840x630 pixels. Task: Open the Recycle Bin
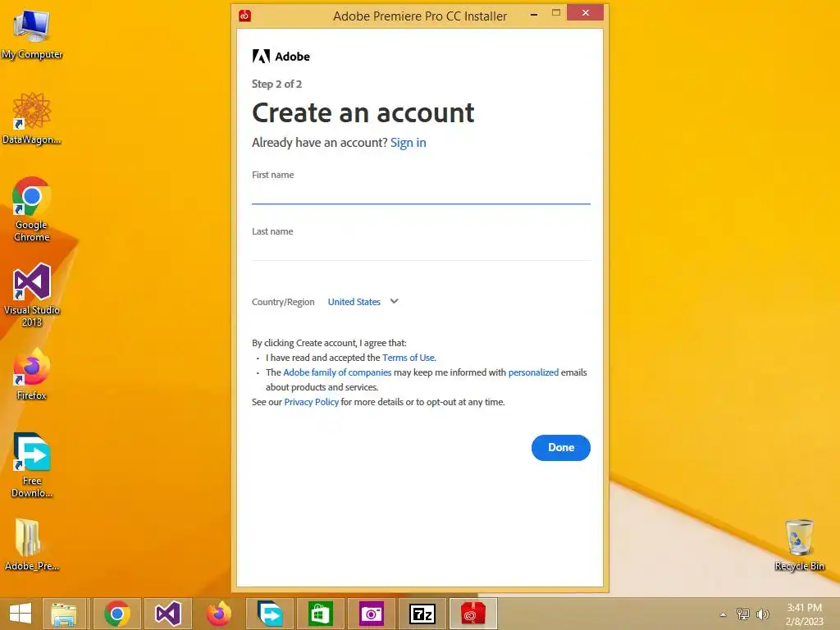pos(799,545)
